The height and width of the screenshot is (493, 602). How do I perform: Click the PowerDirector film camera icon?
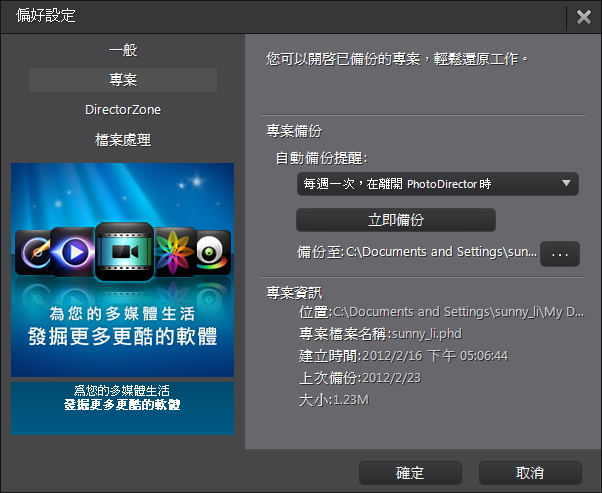click(x=124, y=251)
